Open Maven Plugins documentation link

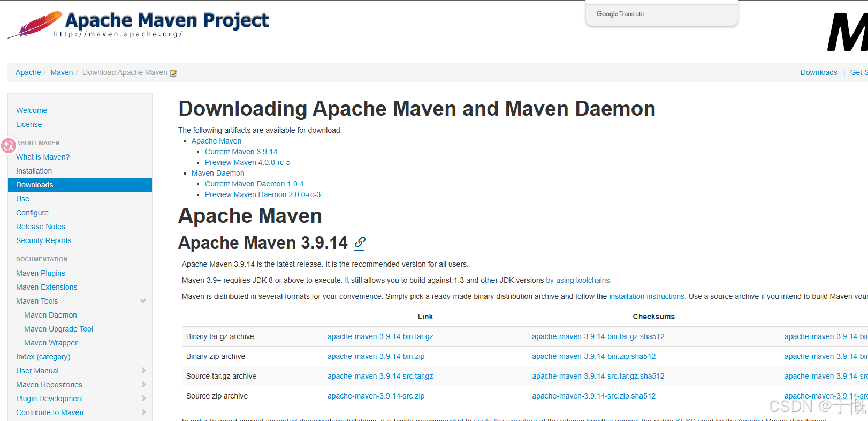tap(41, 273)
